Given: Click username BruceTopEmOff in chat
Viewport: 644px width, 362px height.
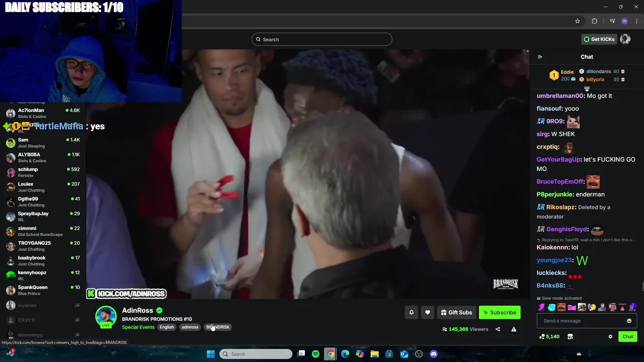Looking at the screenshot, I should (559, 182).
